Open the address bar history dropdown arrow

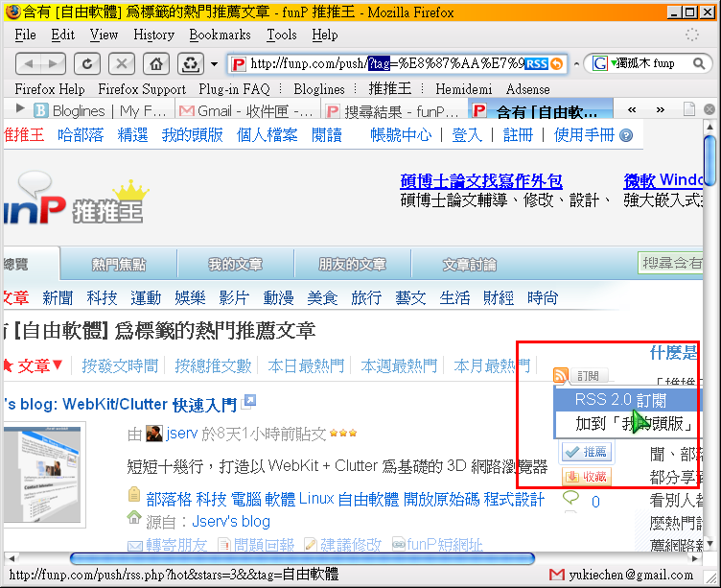[576, 64]
